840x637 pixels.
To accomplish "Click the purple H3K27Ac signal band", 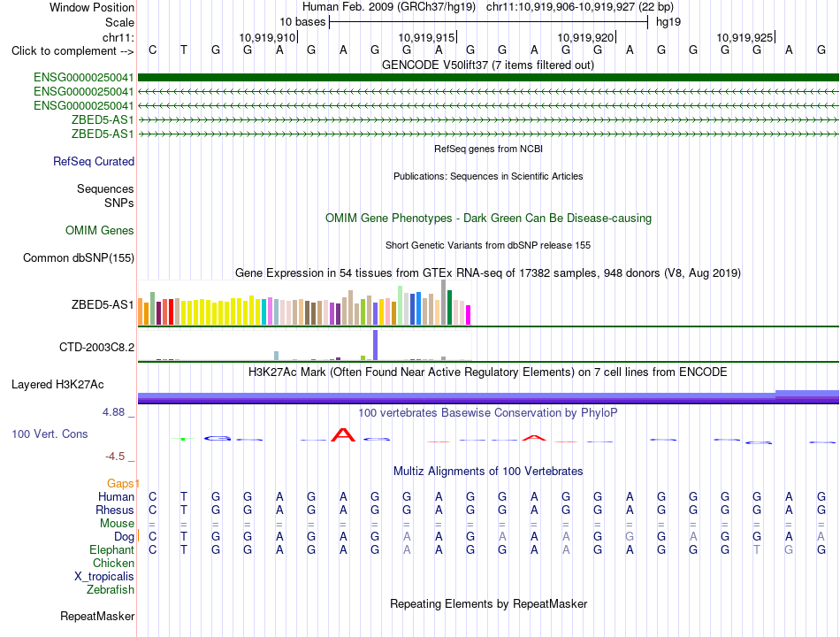I will coord(488,397).
